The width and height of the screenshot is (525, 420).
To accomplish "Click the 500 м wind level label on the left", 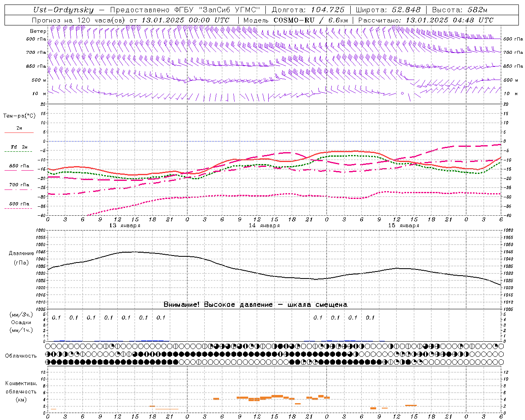I will [x=39, y=80].
